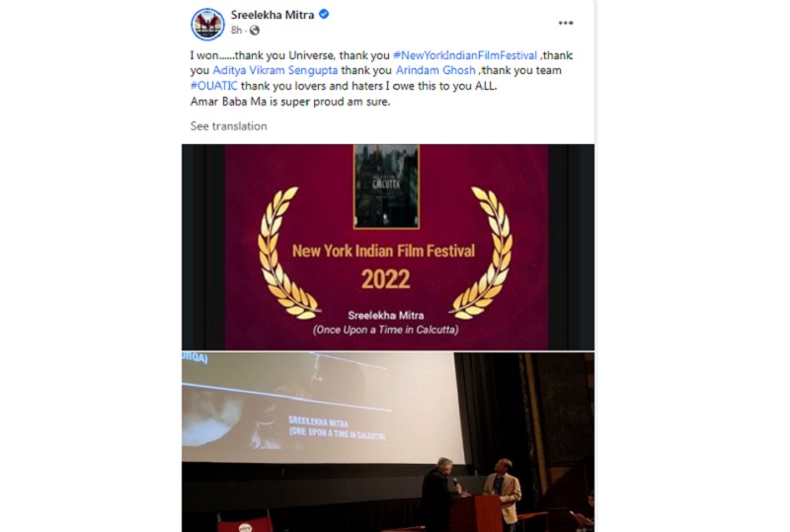Open the Sreelekha Mitra profile name link
The height and width of the screenshot is (532, 790).
tap(273, 15)
